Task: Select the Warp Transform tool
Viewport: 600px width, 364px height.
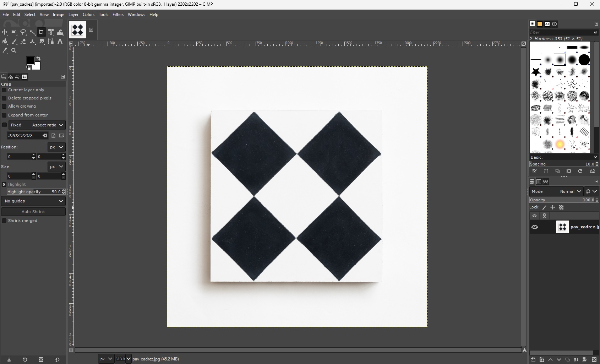Action: point(60,32)
